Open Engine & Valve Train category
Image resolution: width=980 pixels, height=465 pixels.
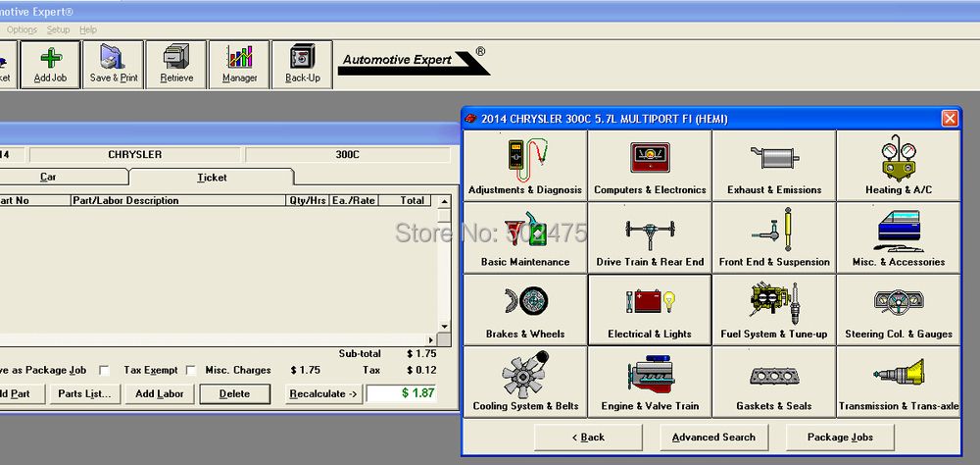point(650,382)
